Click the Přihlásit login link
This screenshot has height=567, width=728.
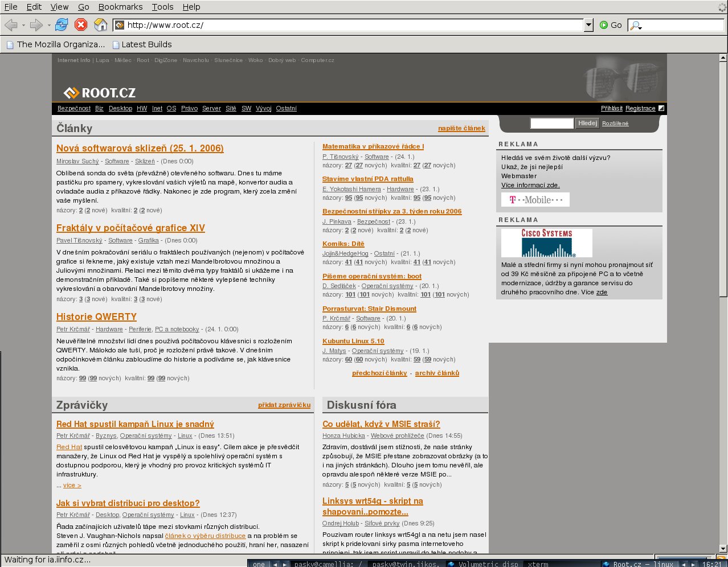click(x=612, y=108)
